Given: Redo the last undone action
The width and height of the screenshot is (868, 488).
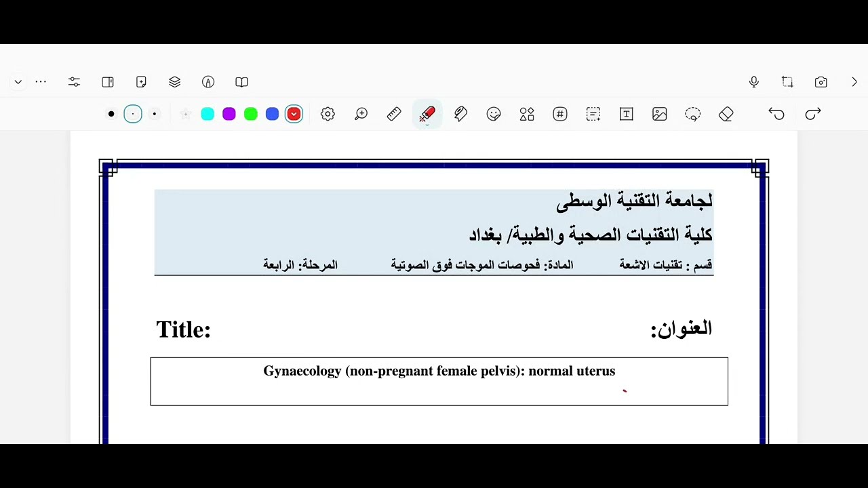Looking at the screenshot, I should click(x=813, y=114).
